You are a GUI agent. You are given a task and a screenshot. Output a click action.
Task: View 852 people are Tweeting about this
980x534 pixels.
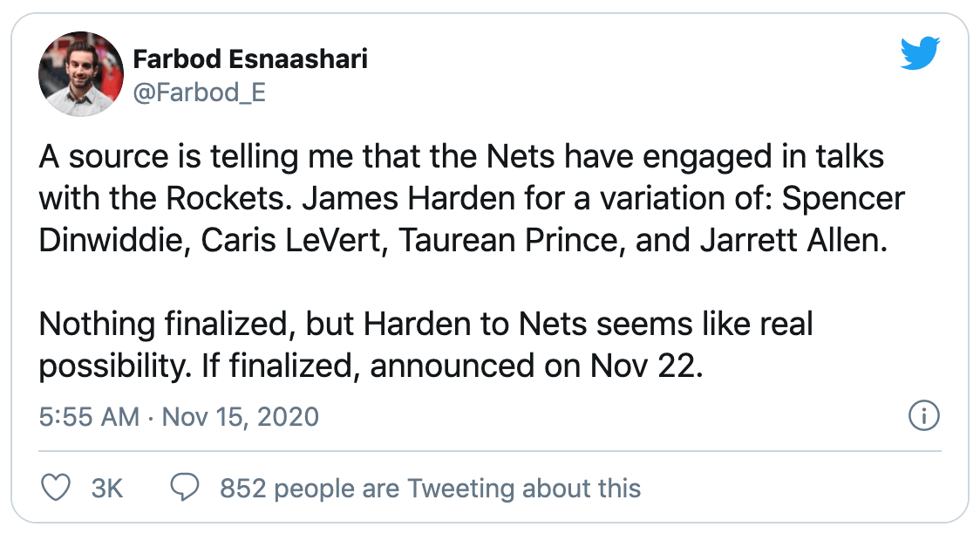point(430,489)
